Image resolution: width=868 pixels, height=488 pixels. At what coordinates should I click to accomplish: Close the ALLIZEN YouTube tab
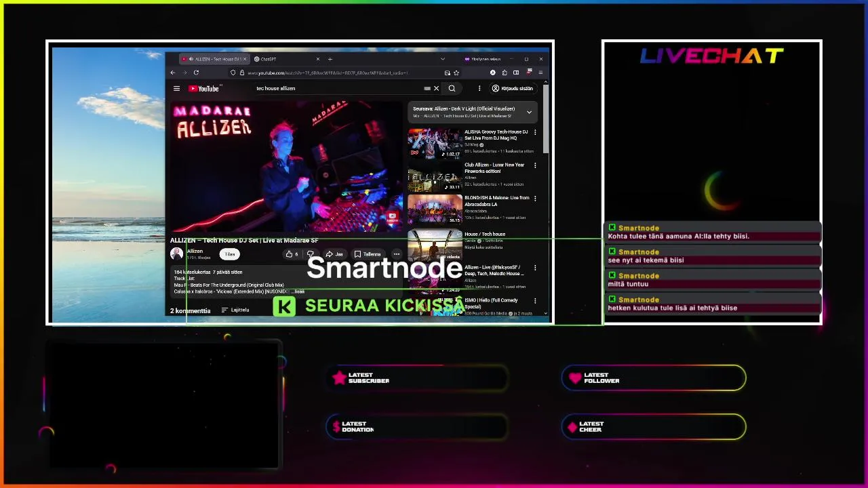245,59
